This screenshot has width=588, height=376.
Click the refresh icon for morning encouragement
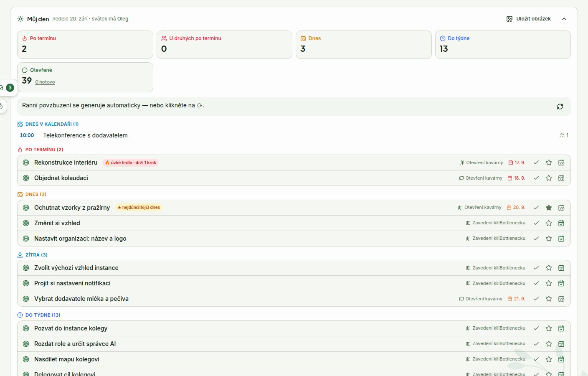tap(560, 107)
